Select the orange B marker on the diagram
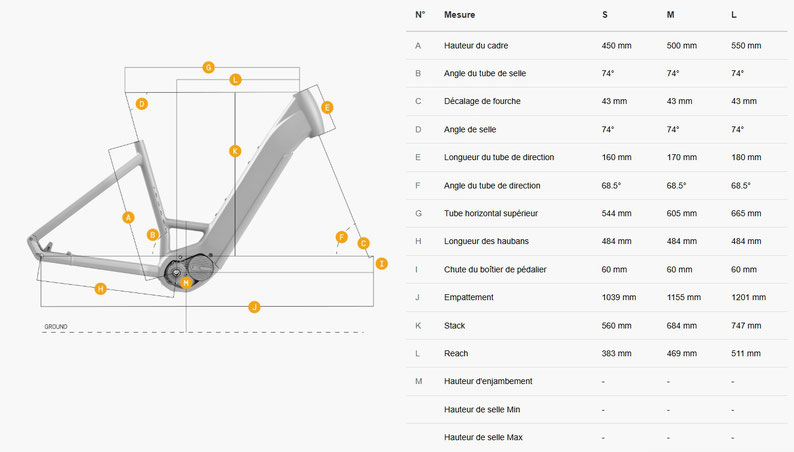 153,234
